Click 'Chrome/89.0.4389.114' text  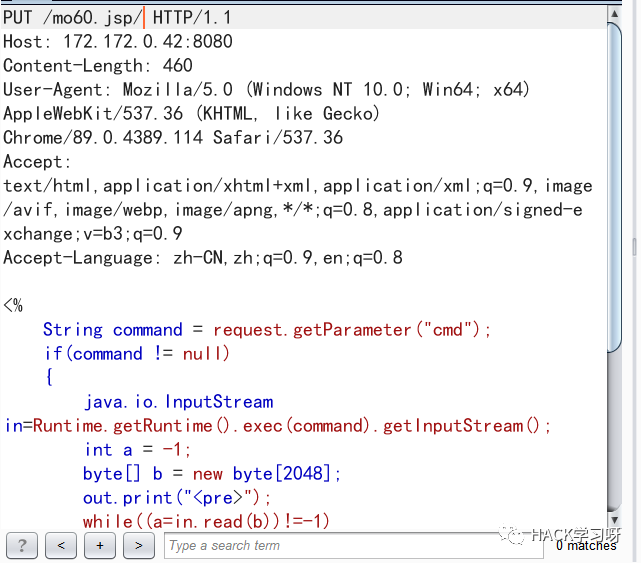point(103,138)
